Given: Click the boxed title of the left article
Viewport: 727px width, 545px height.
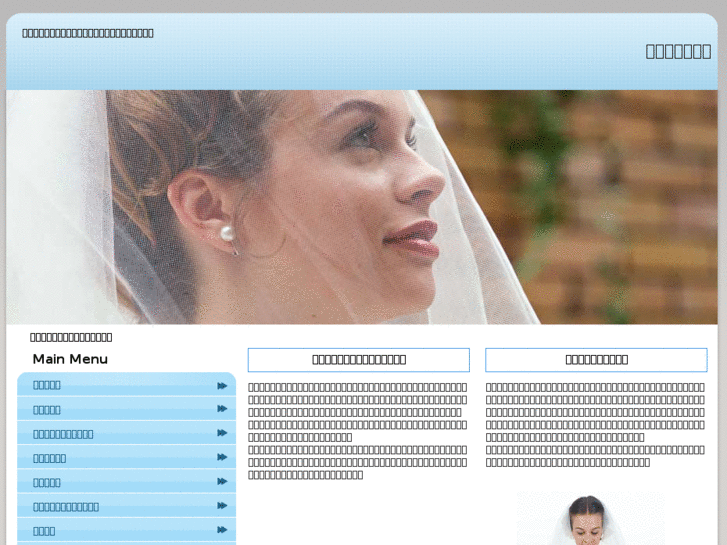Looking at the screenshot, I should [x=359, y=360].
